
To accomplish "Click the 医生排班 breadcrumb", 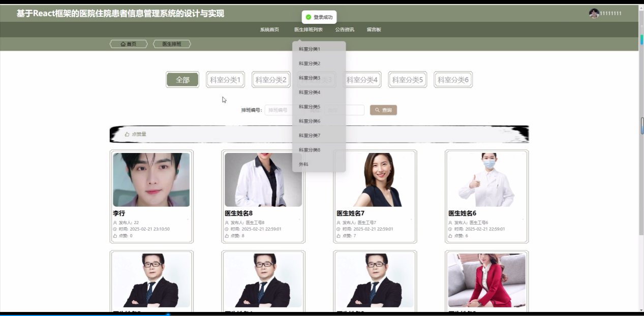I will (x=172, y=44).
